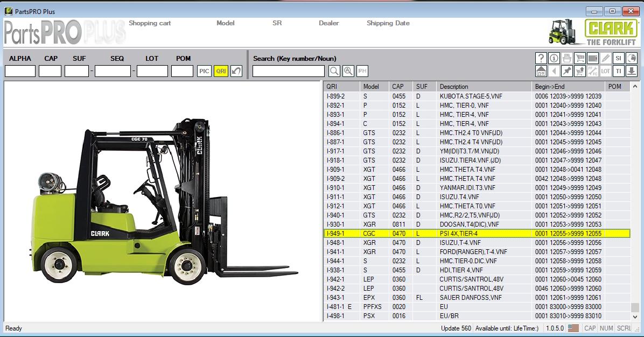
Task: Select row I-911-1 ISUZU.T4.VNF
Action: pos(477,197)
